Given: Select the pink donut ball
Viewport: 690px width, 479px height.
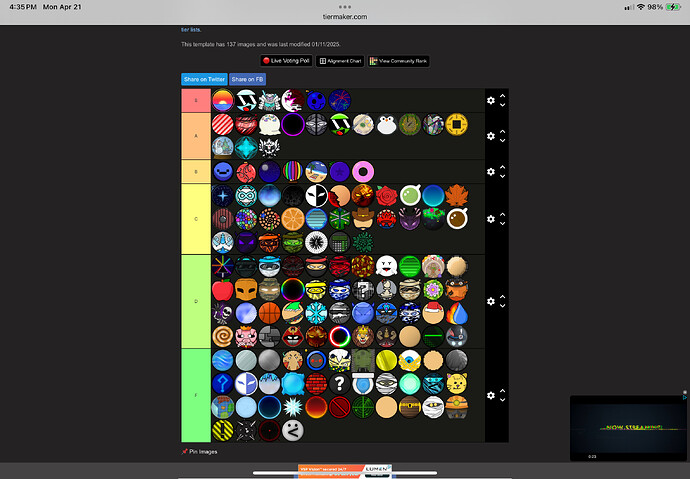Looking at the screenshot, I should coord(363,172).
